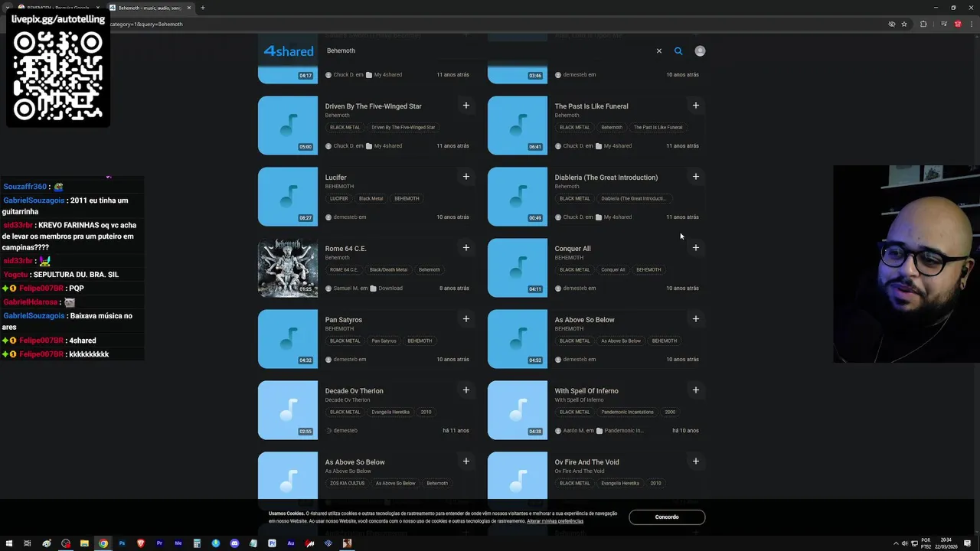This screenshot has height=551, width=980.
Task: Close the Behemoth 4shared browser tab
Action: pos(189,8)
